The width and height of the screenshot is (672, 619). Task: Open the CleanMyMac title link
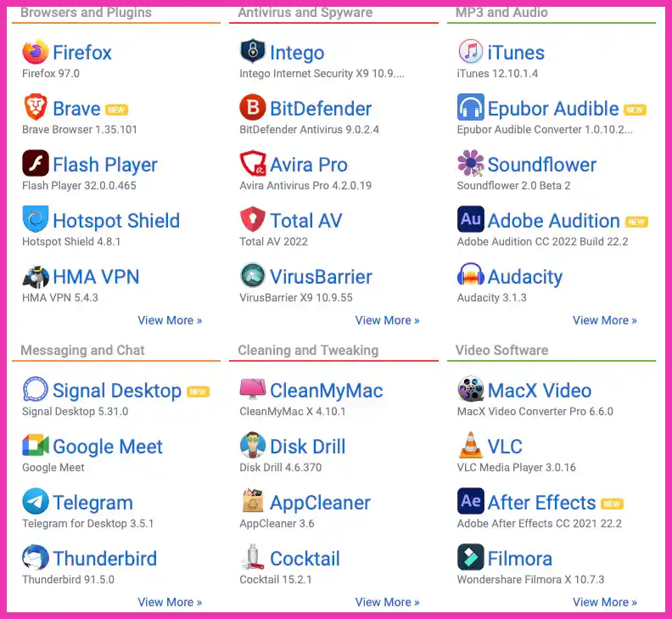(x=326, y=391)
